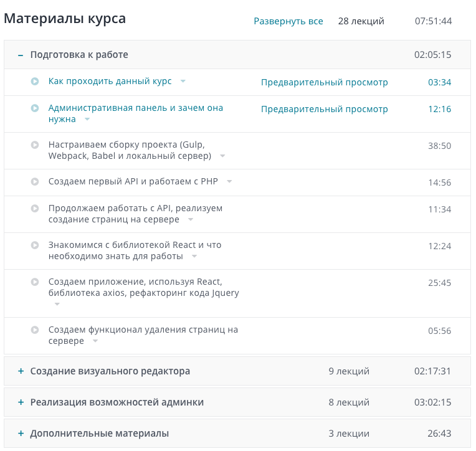Image resolution: width=476 pixels, height=451 pixels.
Task: Click play icon beside 'Как проходить данный курс'
Action: (x=36, y=82)
